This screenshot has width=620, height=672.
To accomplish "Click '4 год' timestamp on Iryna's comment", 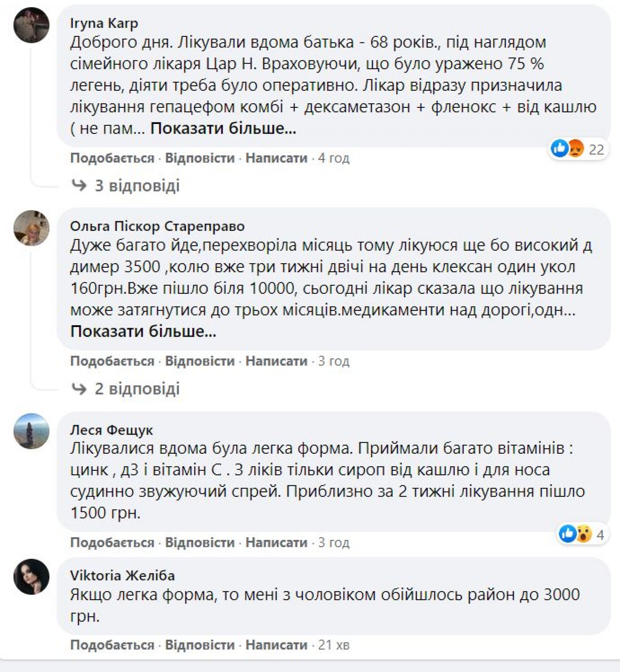I will coord(334,158).
